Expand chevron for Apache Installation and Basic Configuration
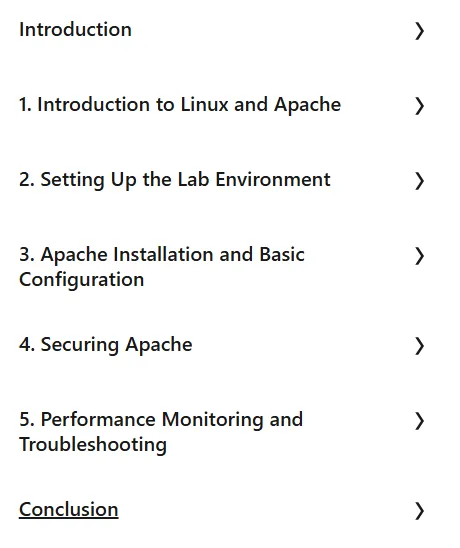Screen dimensions: 460x548 (x=419, y=256)
